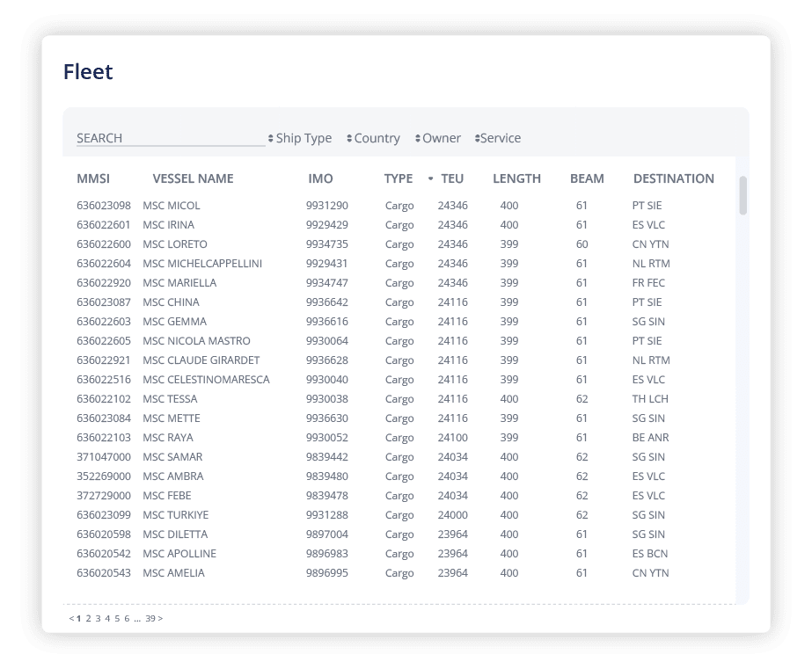The width and height of the screenshot is (812, 669).
Task: Click the IMO column header
Action: (x=320, y=178)
